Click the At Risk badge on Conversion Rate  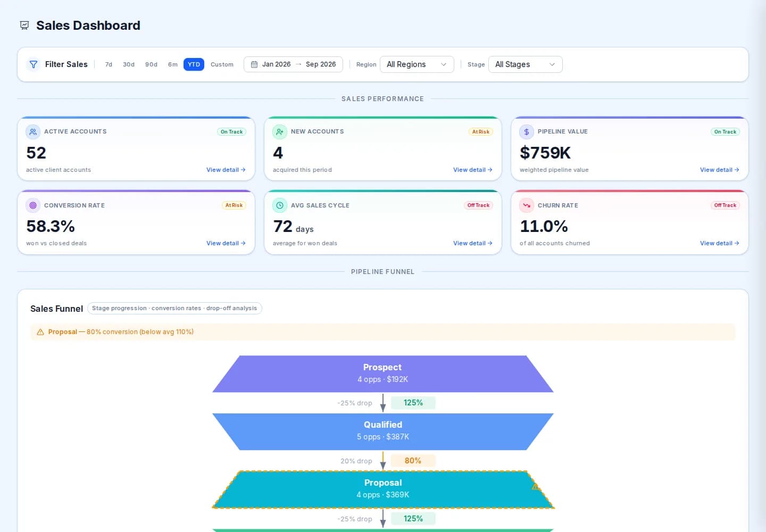pyautogui.click(x=234, y=205)
